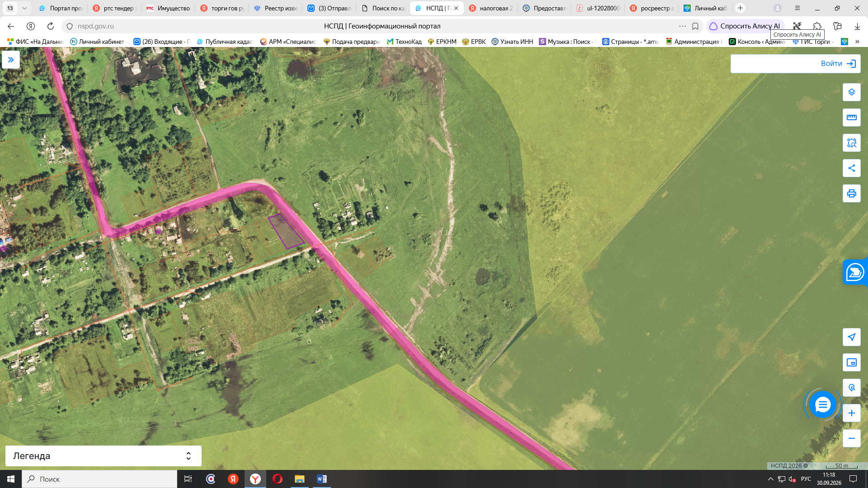Open Word from the taskbar

tap(322, 479)
